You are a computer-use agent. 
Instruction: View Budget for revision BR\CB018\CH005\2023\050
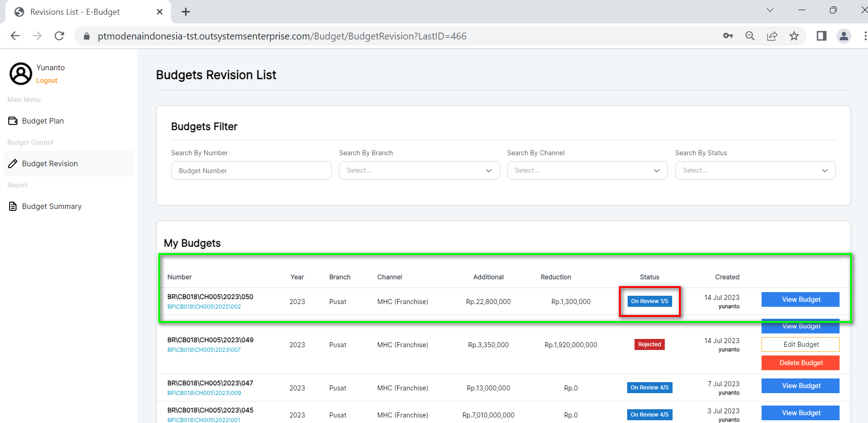click(800, 299)
